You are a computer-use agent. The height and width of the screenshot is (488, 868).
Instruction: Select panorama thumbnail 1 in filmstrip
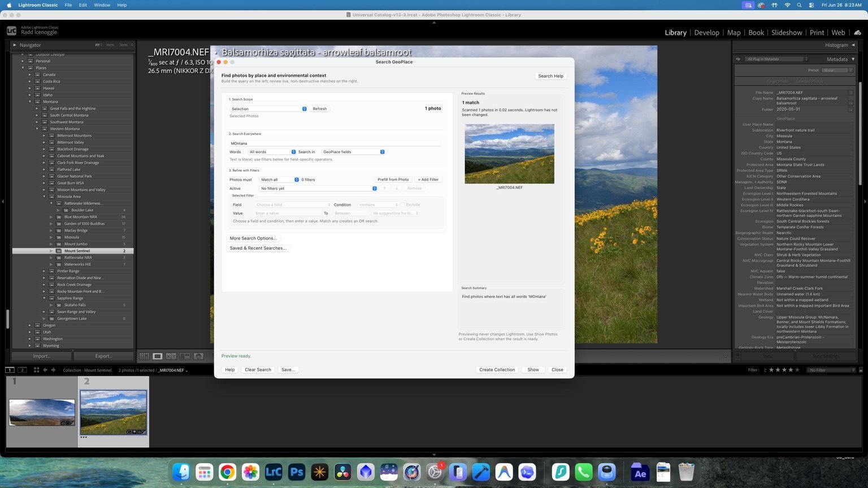(x=42, y=412)
